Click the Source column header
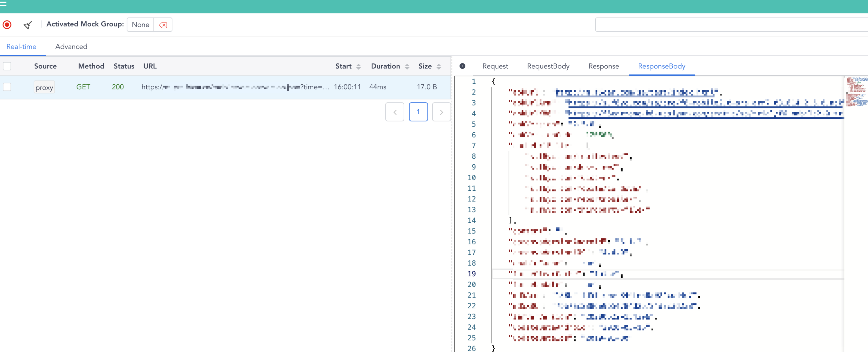Screen dimensions: 868x352 tap(45, 66)
